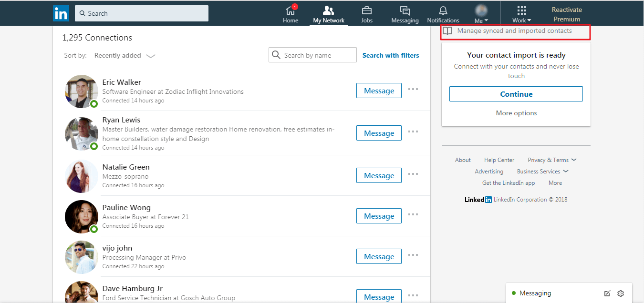Expand Business Services dropdown
The image size is (644, 303).
coord(542,172)
